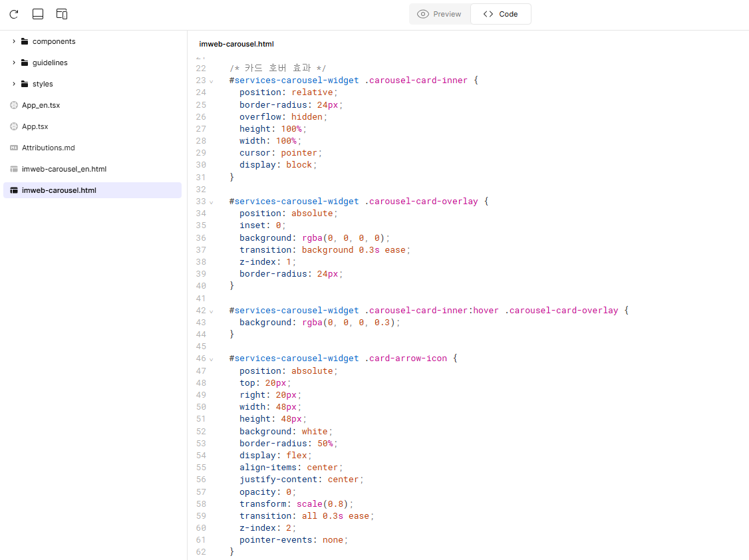This screenshot has width=749, height=560.
Task: Click the imweb-carousel_en.html file icon
Action: click(14, 169)
